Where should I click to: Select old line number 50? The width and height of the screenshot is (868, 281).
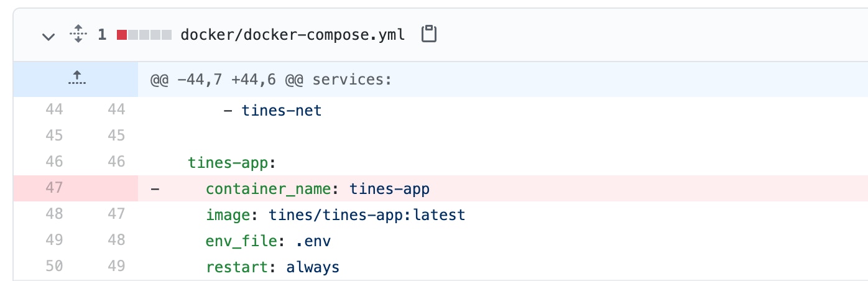click(54, 267)
